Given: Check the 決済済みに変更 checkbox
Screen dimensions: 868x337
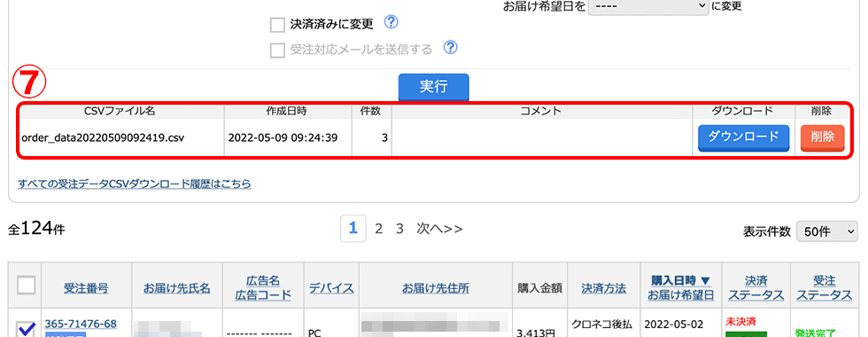Looking at the screenshot, I should click(276, 25).
